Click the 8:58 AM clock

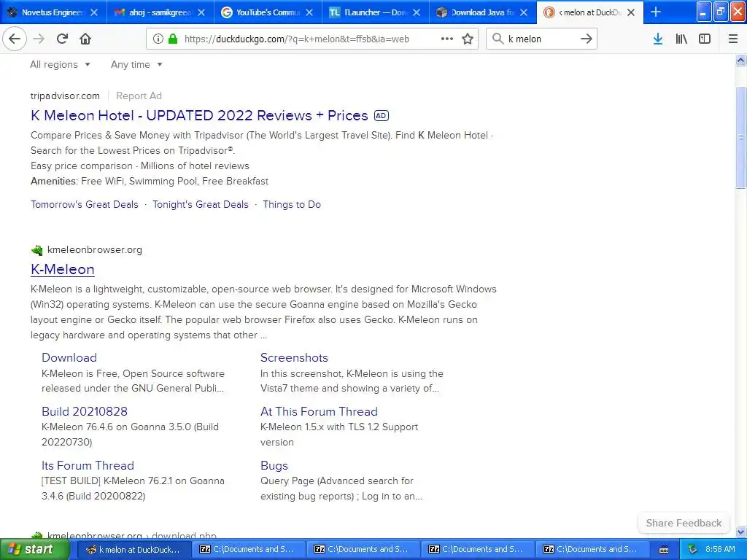click(x=720, y=550)
